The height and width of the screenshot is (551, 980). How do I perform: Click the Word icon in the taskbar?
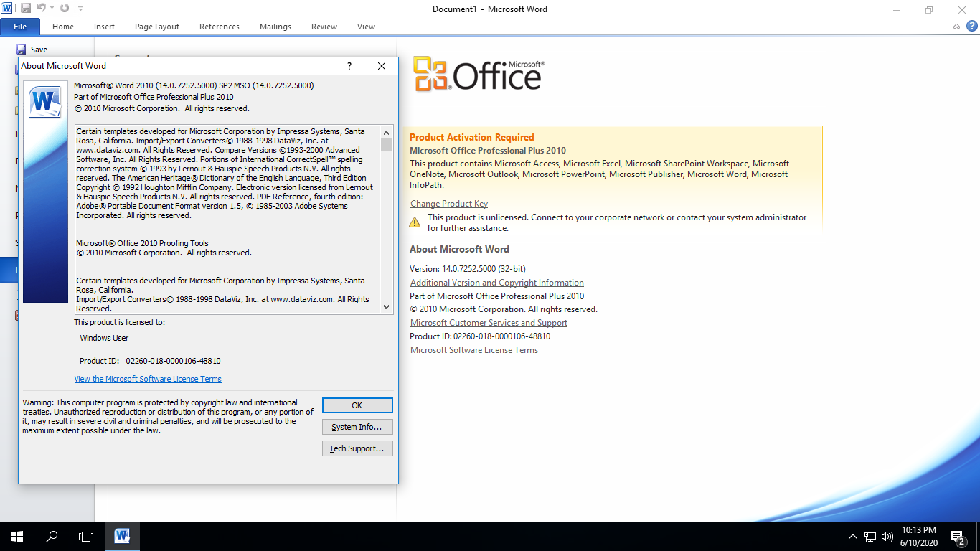coord(122,537)
